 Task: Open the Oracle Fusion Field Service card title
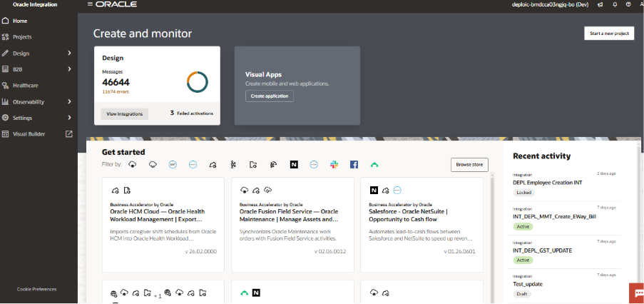pos(289,216)
